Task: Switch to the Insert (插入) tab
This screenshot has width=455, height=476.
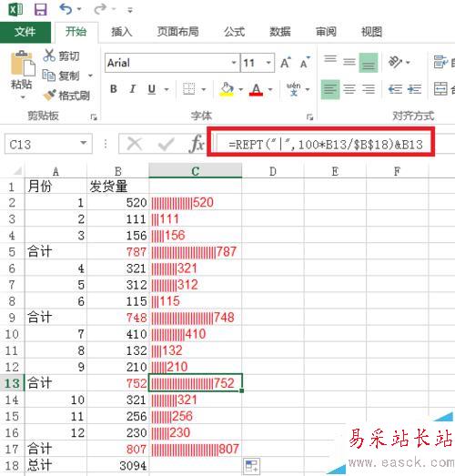Action: coord(122,32)
